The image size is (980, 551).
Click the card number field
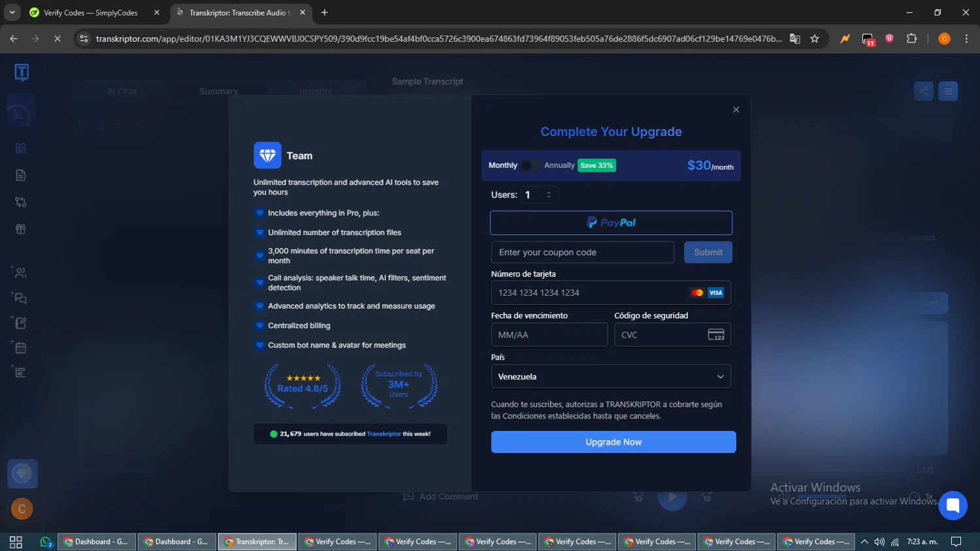611,292
